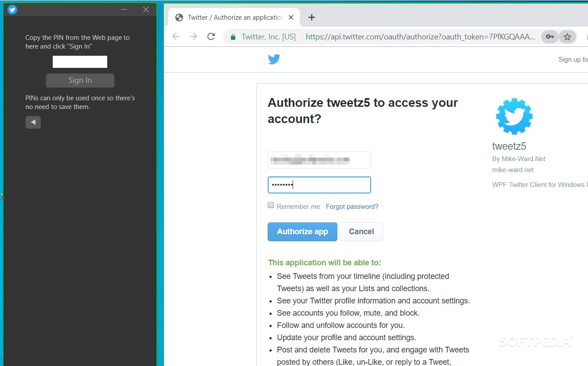Screen dimensions: 588x366
Task: Click the Sign In button in Tweetz
Action: point(80,81)
